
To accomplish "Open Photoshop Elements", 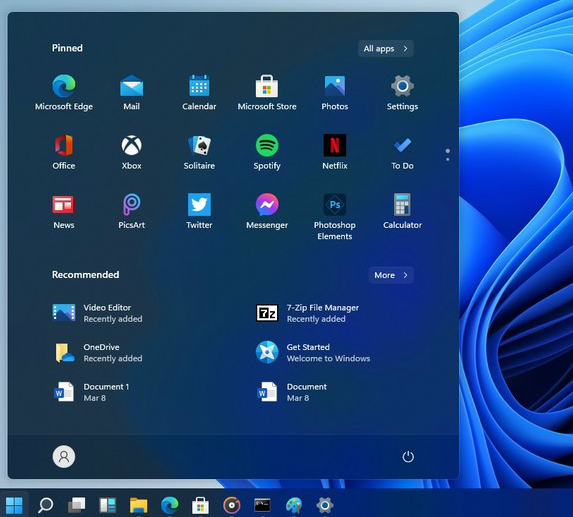I will click(x=335, y=217).
